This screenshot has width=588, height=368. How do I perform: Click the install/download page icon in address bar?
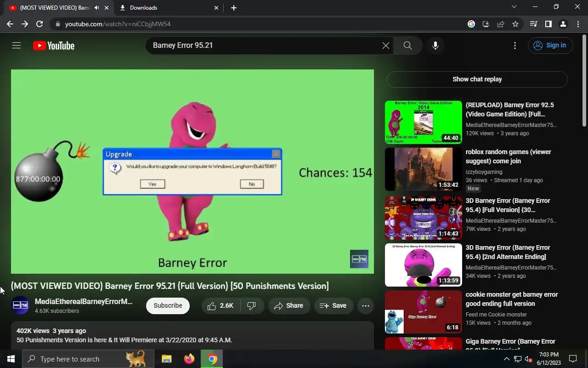(x=486, y=24)
